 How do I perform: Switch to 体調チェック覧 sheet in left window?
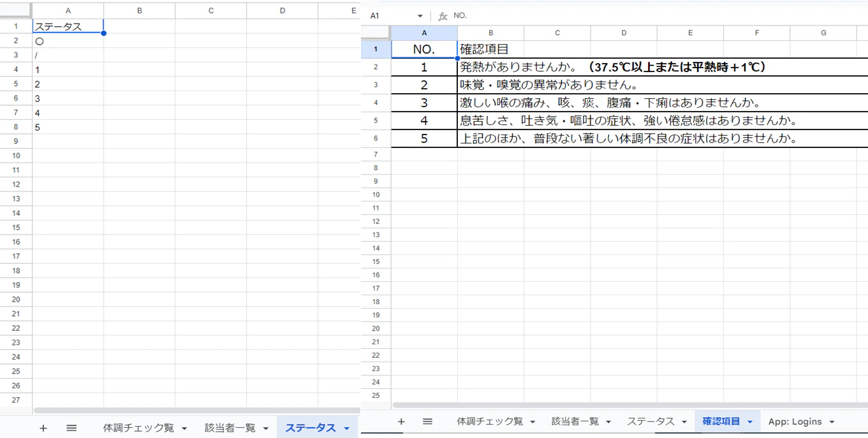pyautogui.click(x=138, y=428)
